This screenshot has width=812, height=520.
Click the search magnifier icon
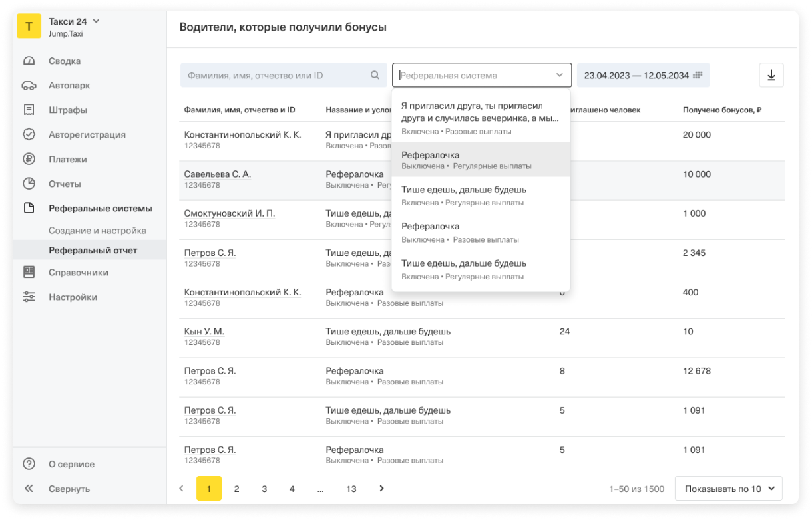pos(375,76)
